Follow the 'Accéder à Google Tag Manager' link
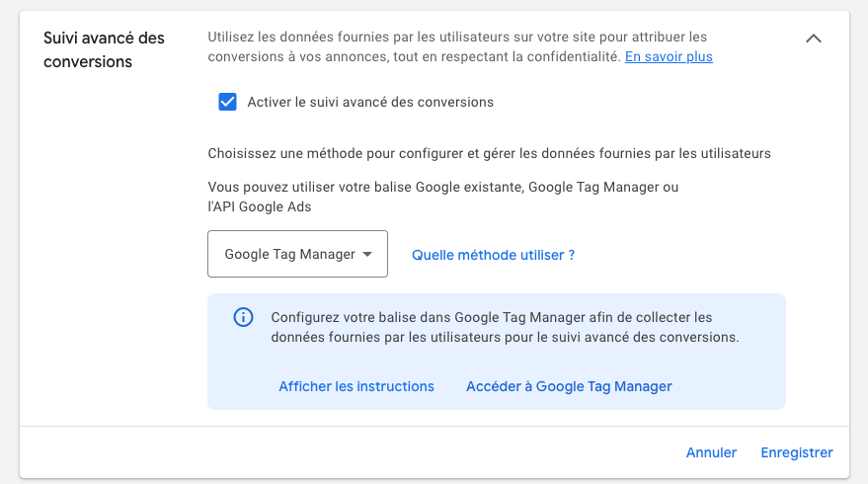Image resolution: width=868 pixels, height=484 pixels. [569, 386]
